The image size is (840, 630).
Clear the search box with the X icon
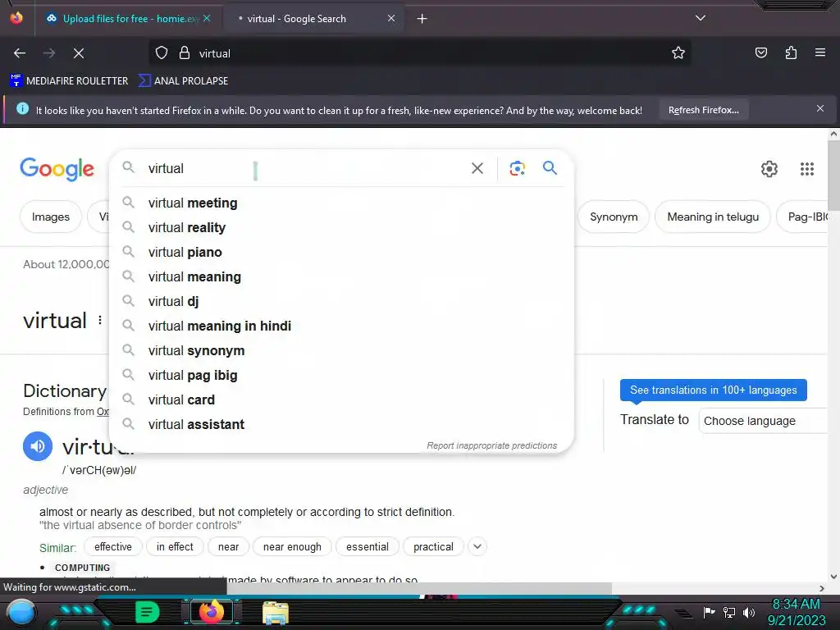pyautogui.click(x=477, y=168)
